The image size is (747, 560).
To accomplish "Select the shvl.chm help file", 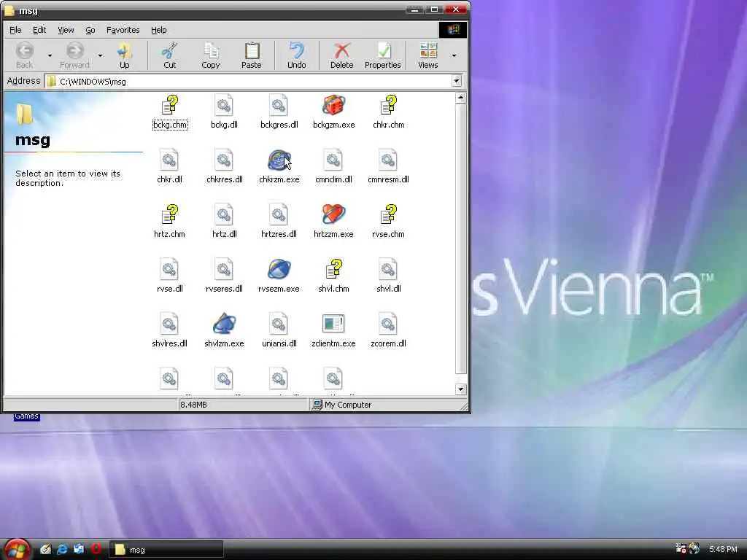I will click(333, 276).
